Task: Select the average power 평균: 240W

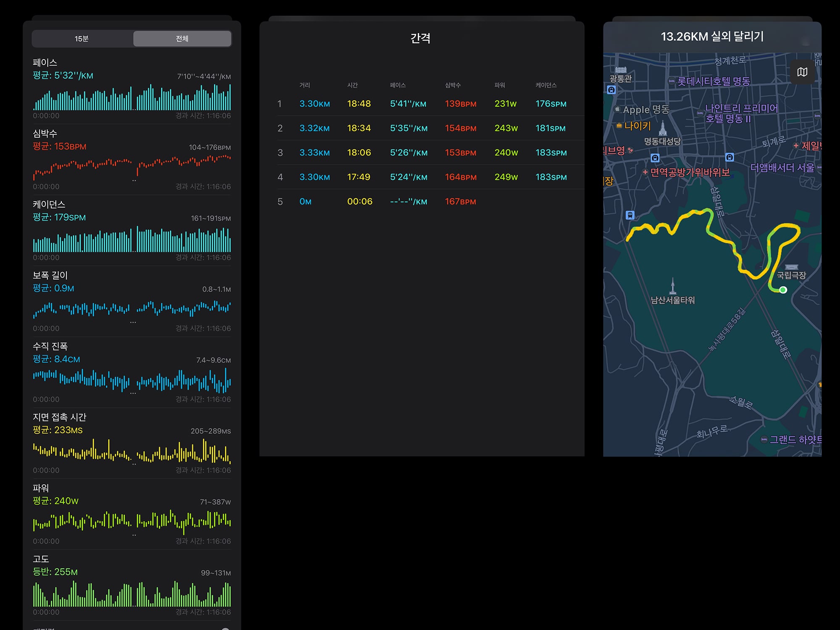Action: 56,501
